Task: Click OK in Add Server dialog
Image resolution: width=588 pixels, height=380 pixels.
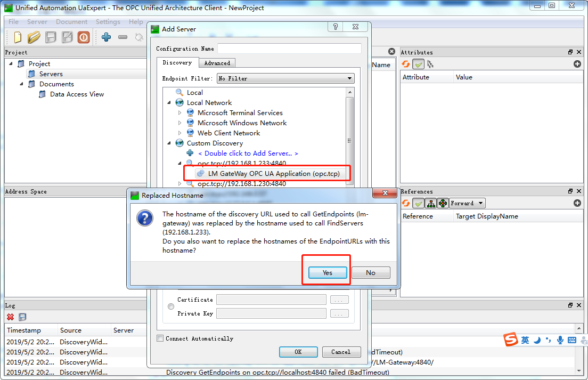Action: click(298, 352)
